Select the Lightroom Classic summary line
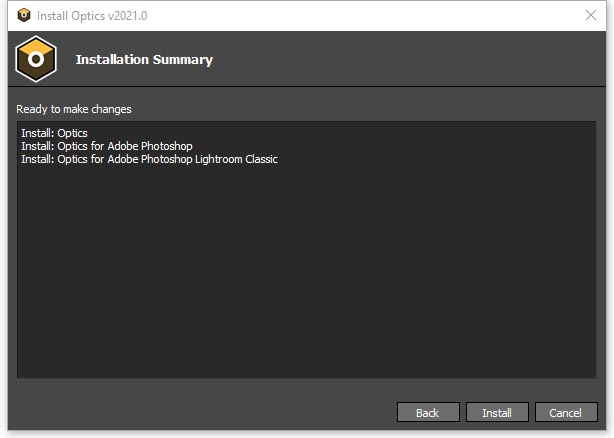Screen dimensions: 614x438 click(x=150, y=159)
